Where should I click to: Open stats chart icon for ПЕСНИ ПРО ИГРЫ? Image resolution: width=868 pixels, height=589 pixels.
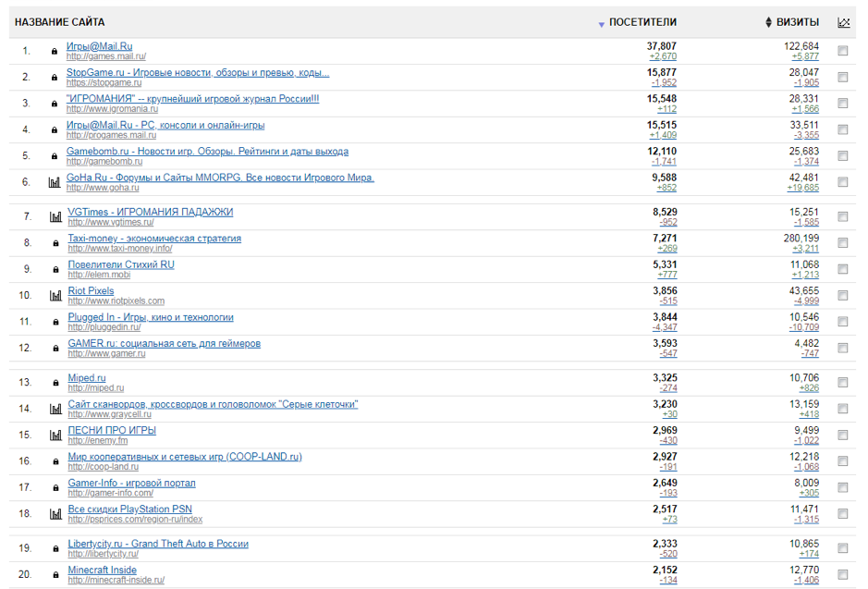pyautogui.click(x=55, y=436)
